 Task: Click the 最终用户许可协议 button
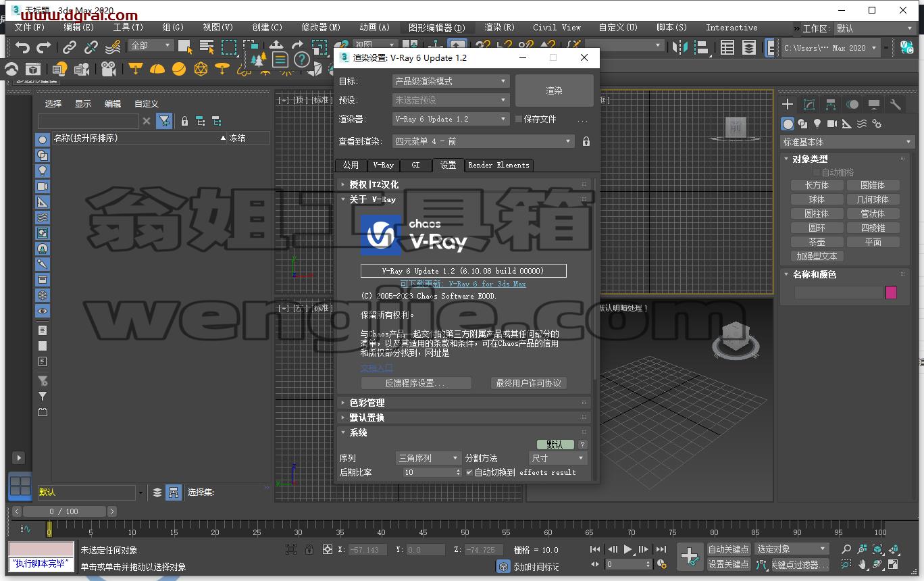pos(528,383)
